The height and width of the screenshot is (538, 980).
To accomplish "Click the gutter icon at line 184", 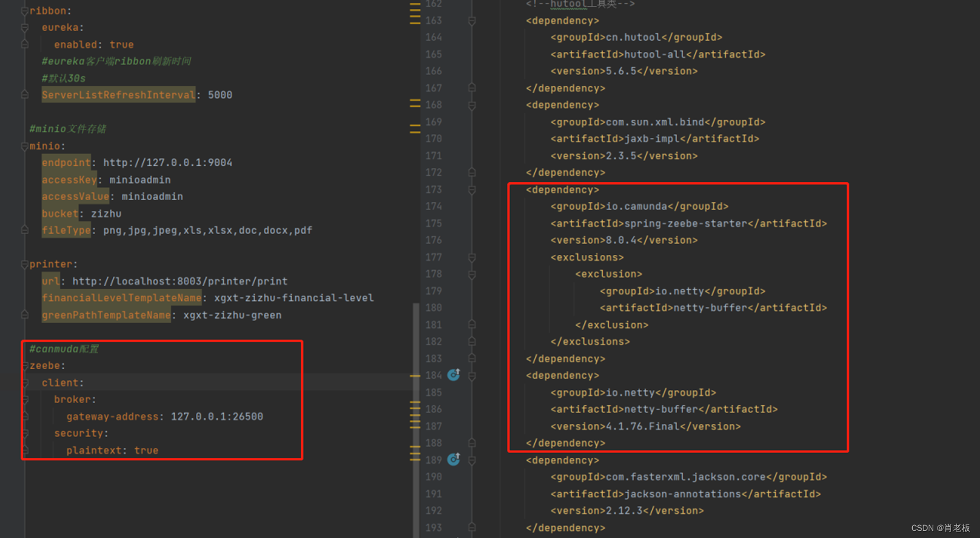I will pyautogui.click(x=453, y=375).
